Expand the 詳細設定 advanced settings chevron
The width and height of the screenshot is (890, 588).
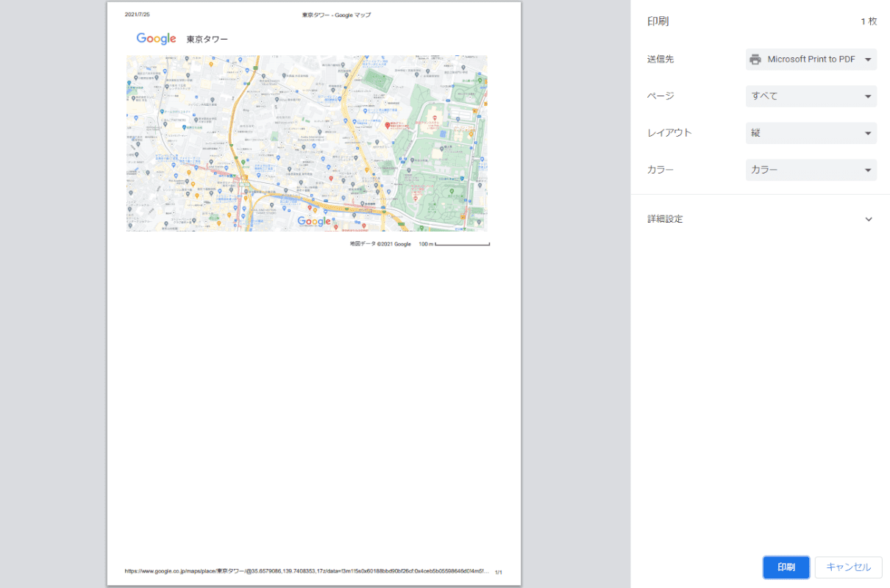[x=869, y=219]
